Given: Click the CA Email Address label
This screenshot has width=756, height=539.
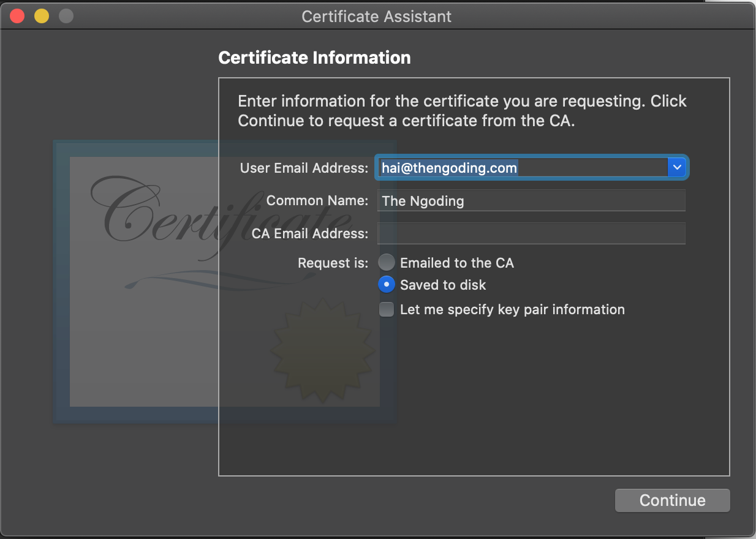Looking at the screenshot, I should 310,233.
